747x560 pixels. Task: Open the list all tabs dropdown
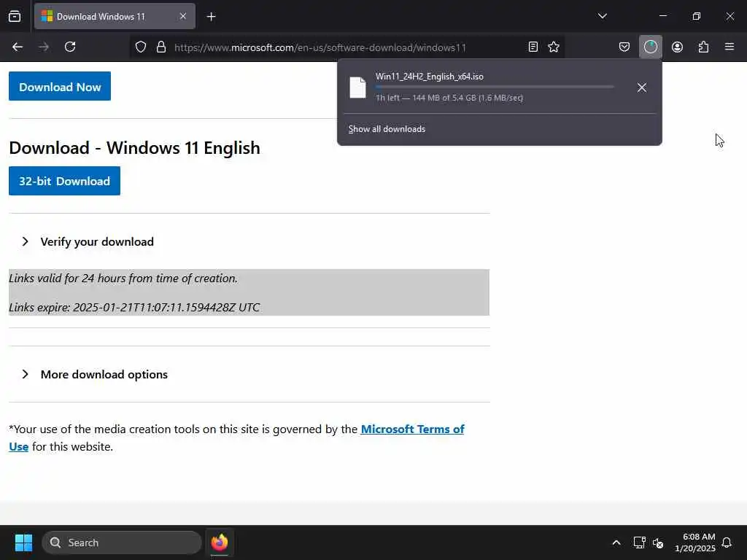click(x=602, y=16)
